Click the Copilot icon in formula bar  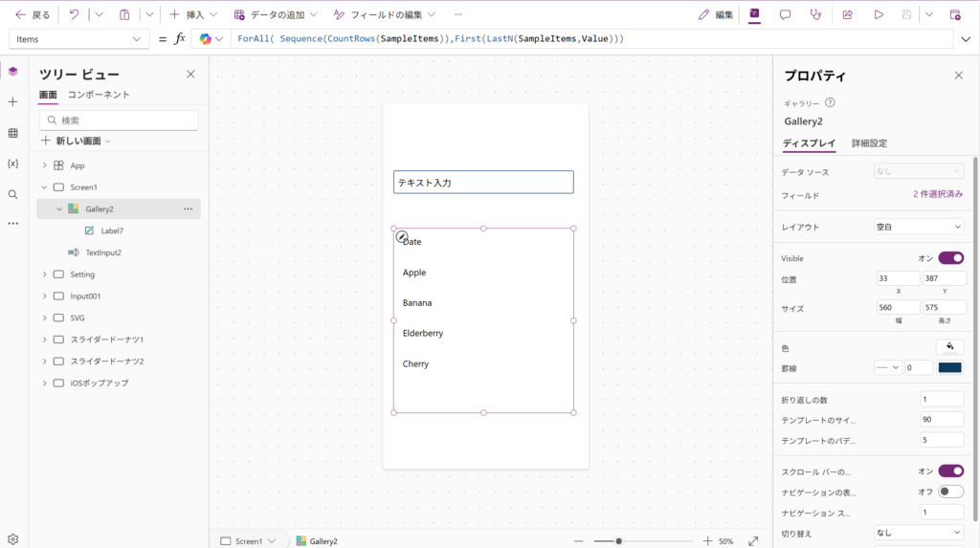point(206,39)
